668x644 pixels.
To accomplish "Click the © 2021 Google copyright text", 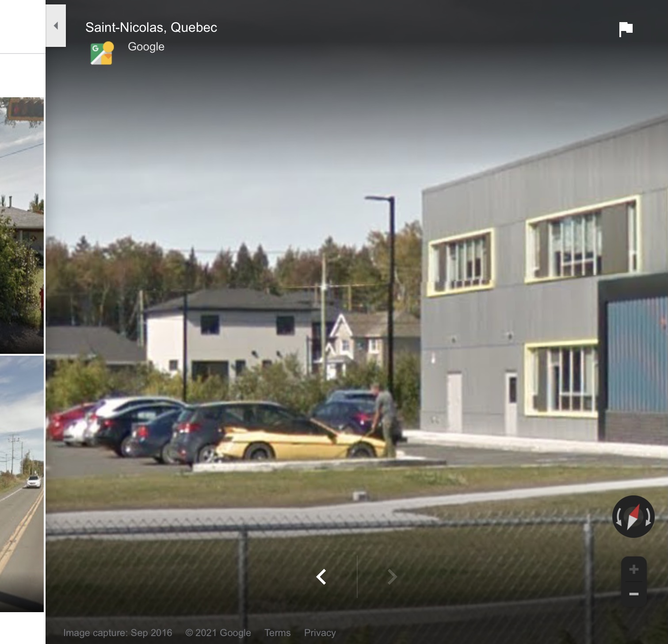I will pyautogui.click(x=218, y=633).
